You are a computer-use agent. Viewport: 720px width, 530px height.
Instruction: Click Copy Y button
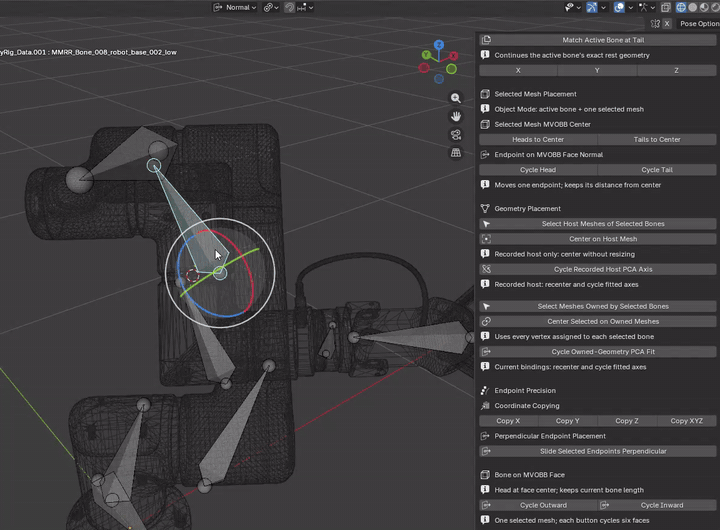tap(568, 421)
